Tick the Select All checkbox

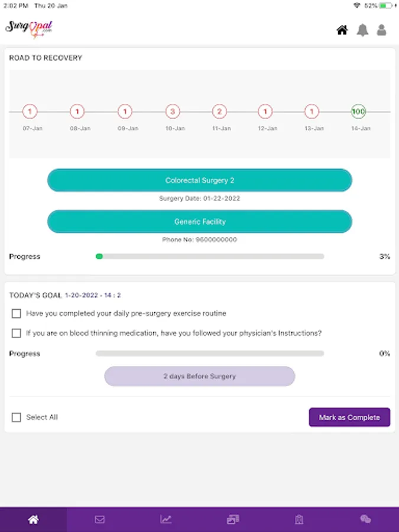tap(17, 417)
